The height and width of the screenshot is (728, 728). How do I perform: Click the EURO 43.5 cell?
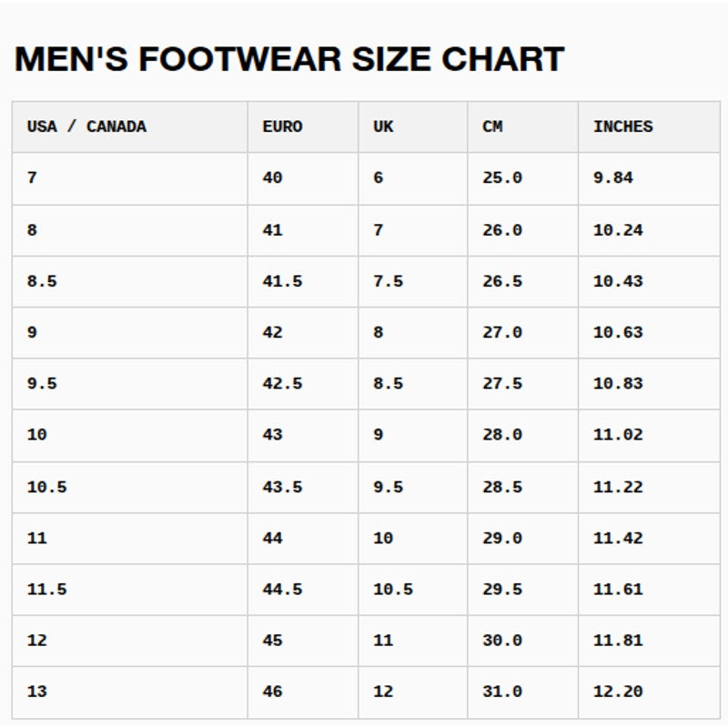coord(303,488)
